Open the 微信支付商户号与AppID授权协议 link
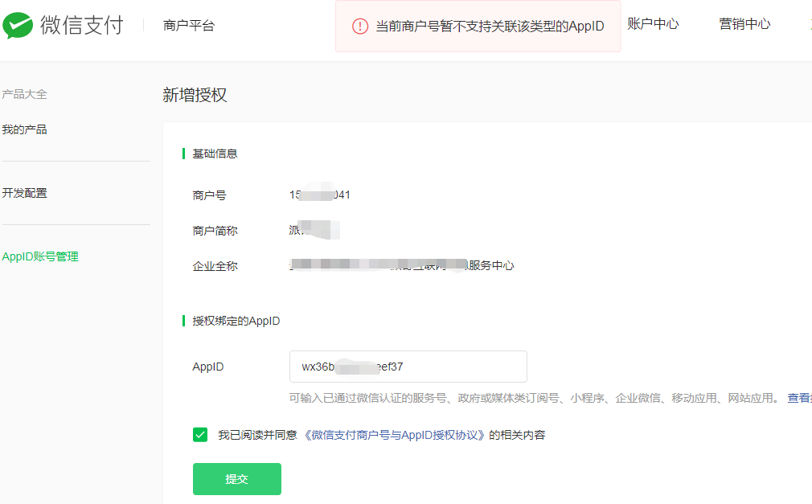The image size is (812, 504). (394, 435)
